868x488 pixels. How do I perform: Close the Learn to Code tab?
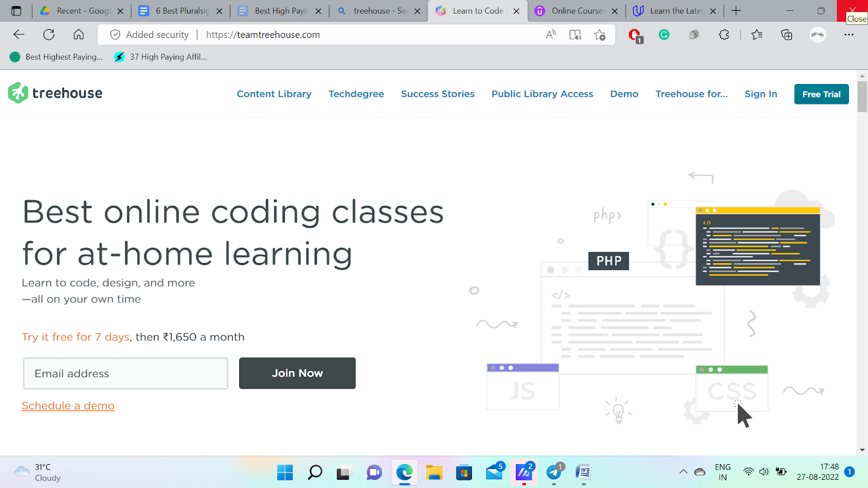pos(516,11)
